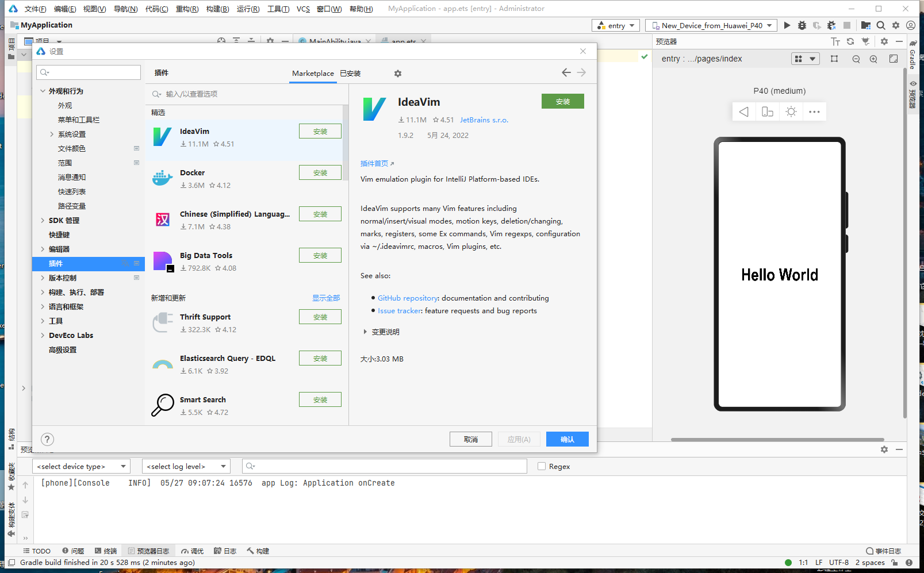This screenshot has height=573, width=924.
Task: Click the IdeaVim plugin logo in list
Action: 163,137
